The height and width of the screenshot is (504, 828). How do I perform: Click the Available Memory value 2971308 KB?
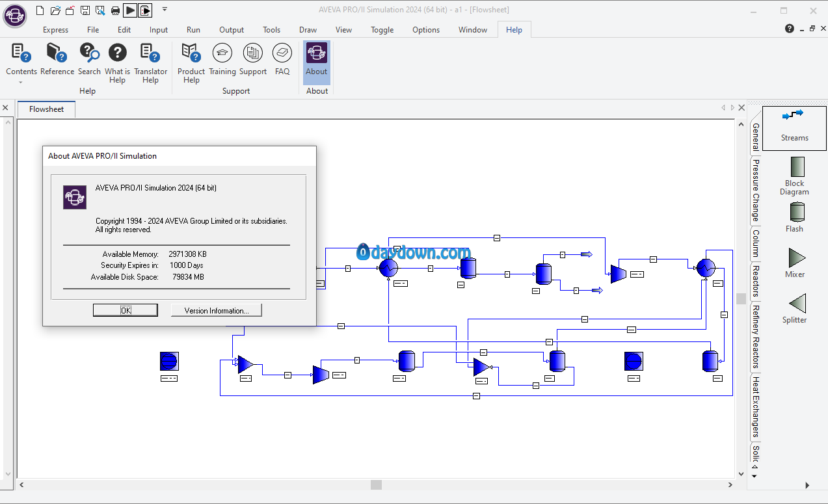coord(187,254)
